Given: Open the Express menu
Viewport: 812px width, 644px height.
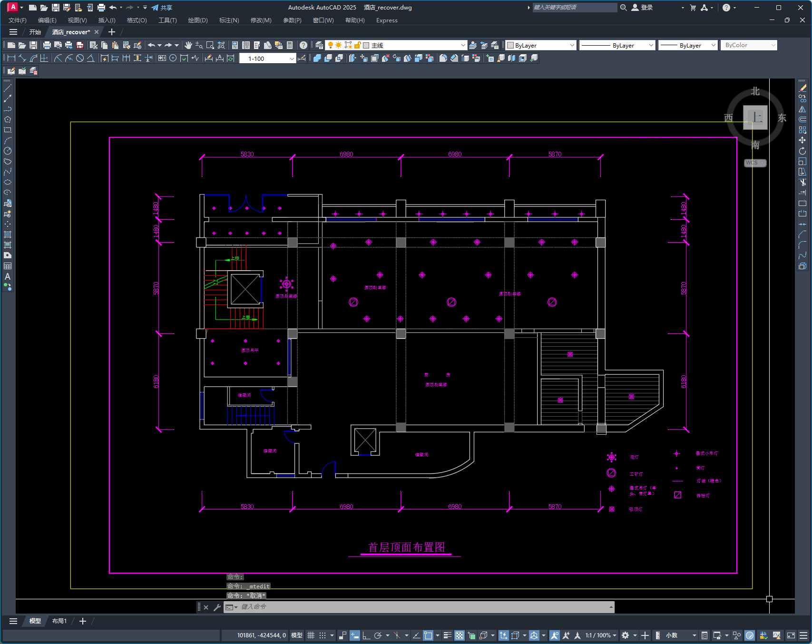Looking at the screenshot, I should (387, 20).
